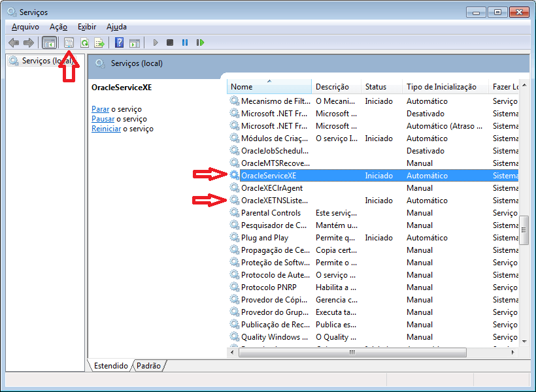Open the Exibir menu
This screenshot has height=392, width=536.
tap(86, 27)
